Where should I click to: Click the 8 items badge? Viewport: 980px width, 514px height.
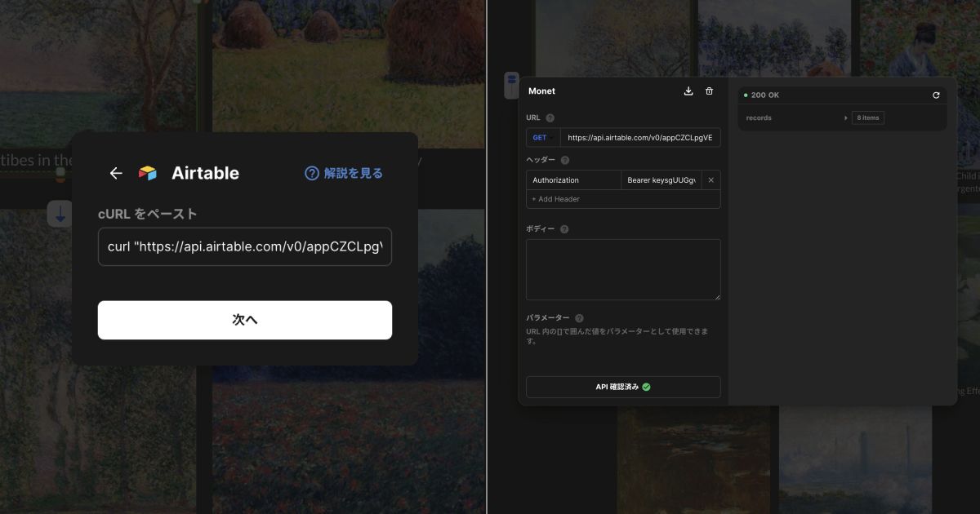[x=868, y=118]
